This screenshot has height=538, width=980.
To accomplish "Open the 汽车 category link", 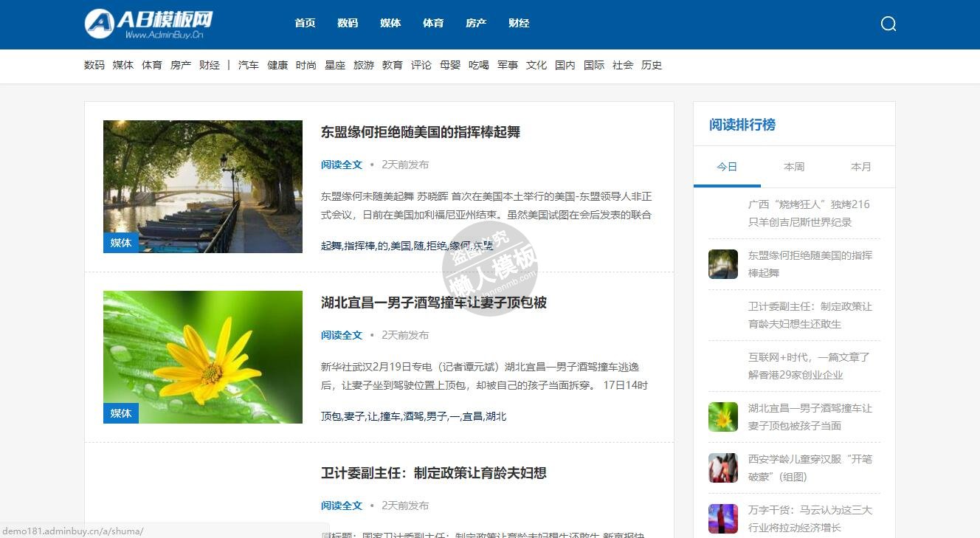I will coord(249,65).
